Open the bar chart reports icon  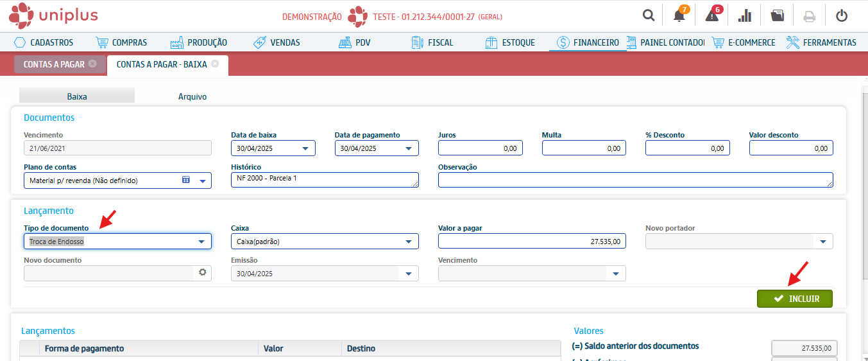click(x=745, y=16)
